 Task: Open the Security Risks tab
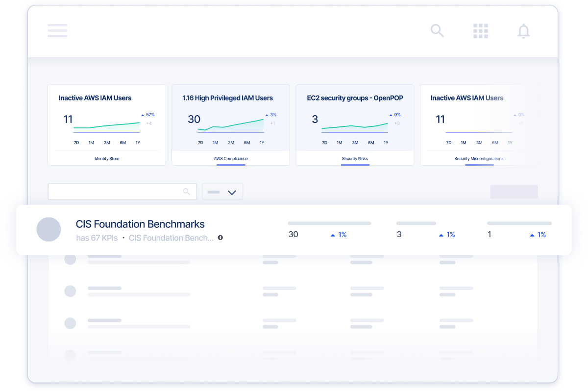click(355, 158)
